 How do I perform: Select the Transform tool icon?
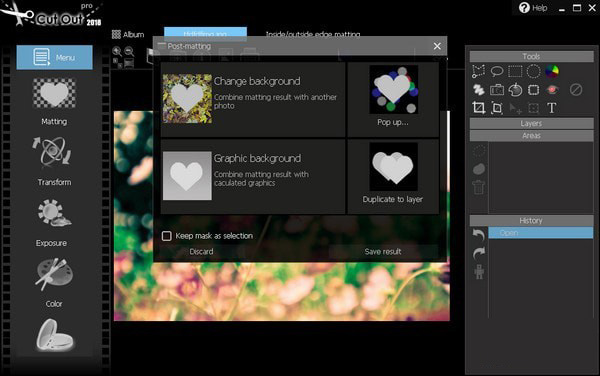[52, 152]
